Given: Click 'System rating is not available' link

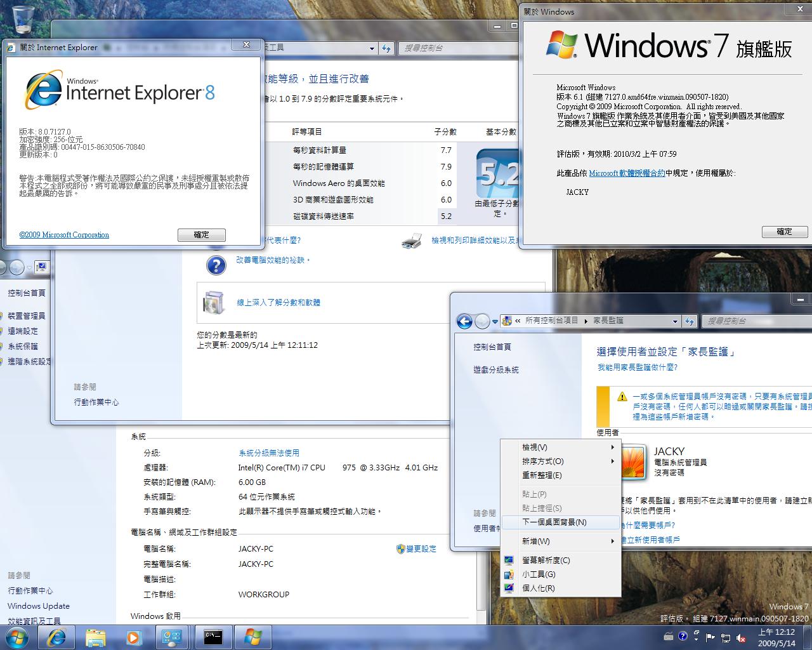Looking at the screenshot, I should 269,453.
